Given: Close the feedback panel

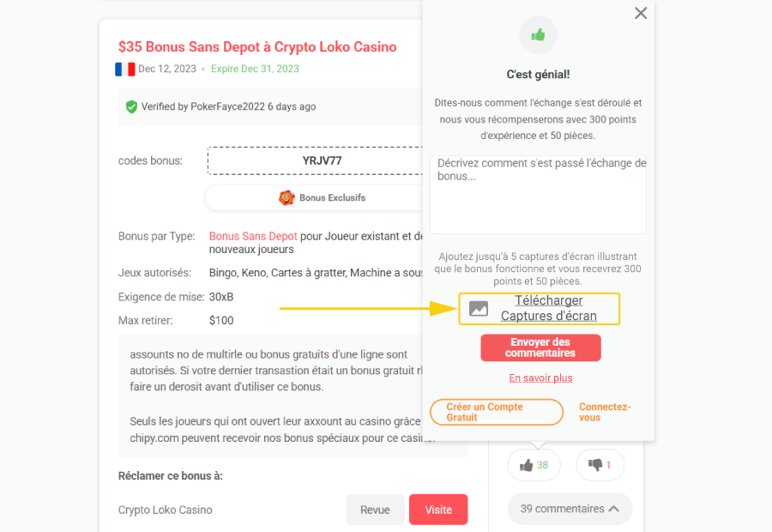Looking at the screenshot, I should pos(641,13).
